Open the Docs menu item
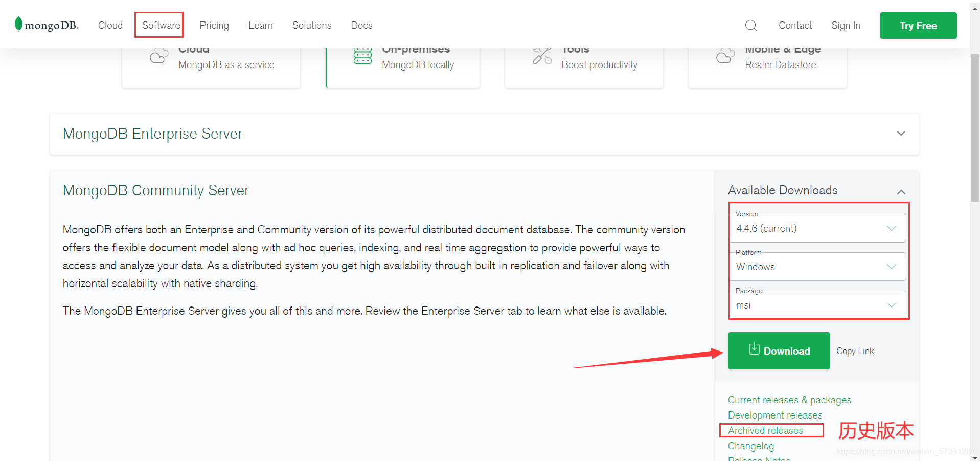The height and width of the screenshot is (461, 980). (361, 26)
